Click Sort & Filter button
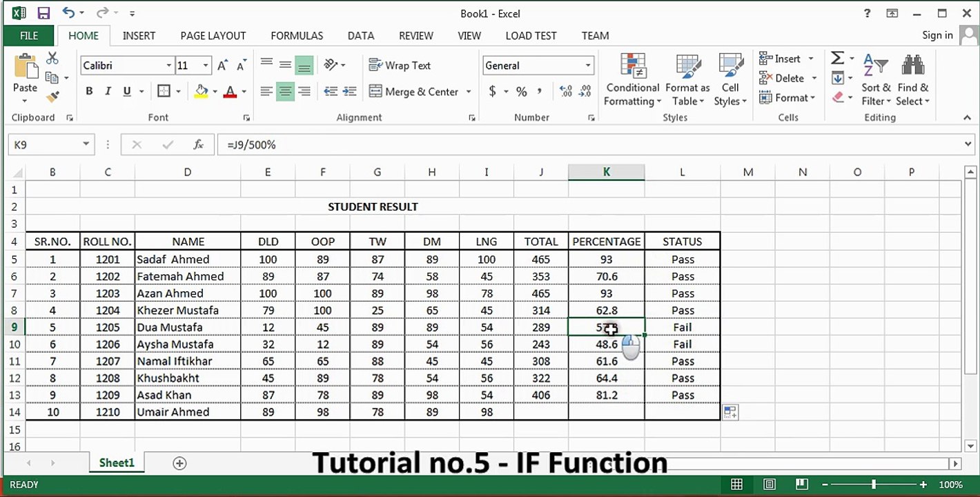Screen dimensions: 980x497 point(876,79)
